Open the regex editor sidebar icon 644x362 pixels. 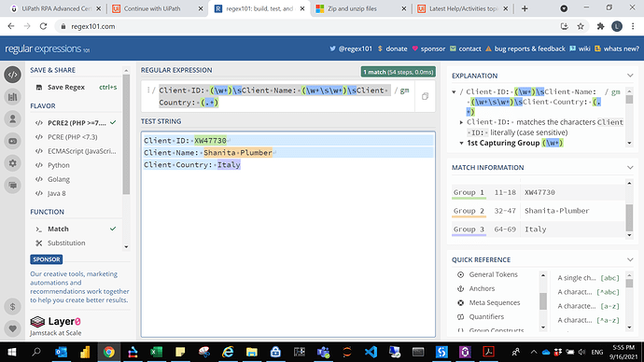click(13, 75)
